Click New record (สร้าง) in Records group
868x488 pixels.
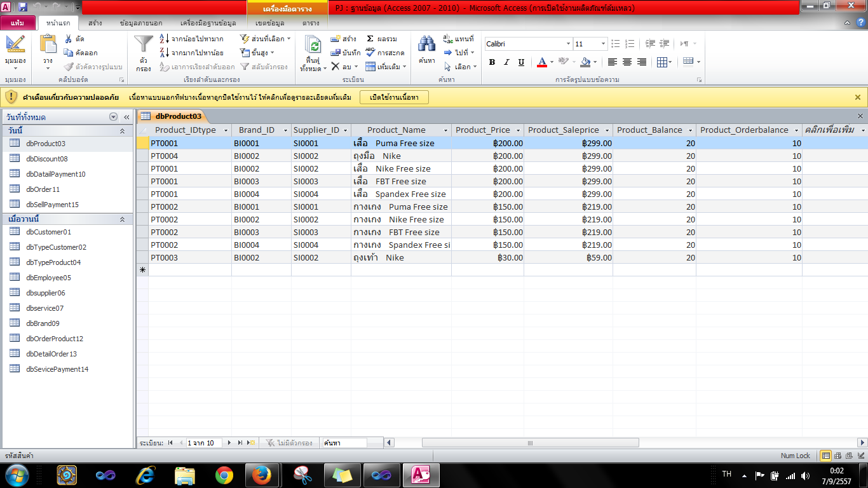coord(344,39)
